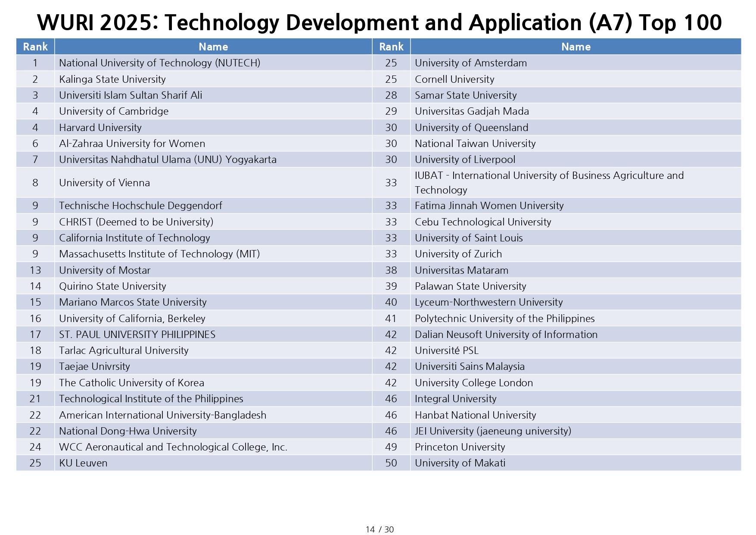This screenshot has width=756, height=535.
Task: Click the right Name column header
Action: pos(576,47)
